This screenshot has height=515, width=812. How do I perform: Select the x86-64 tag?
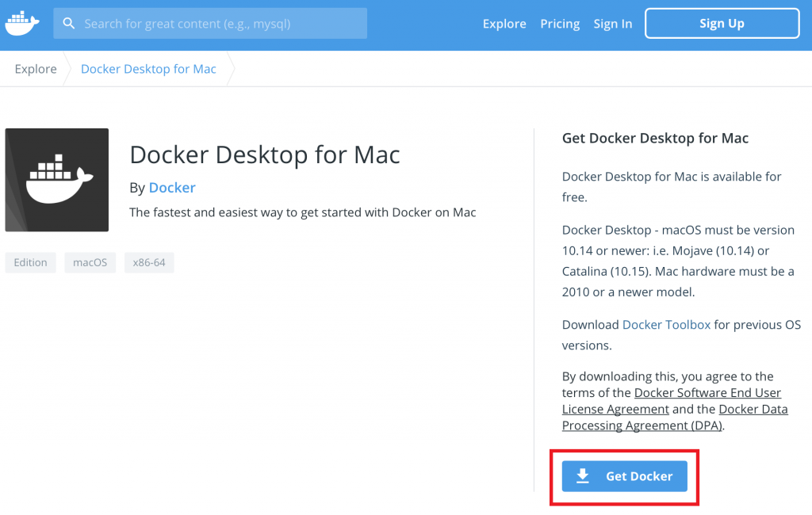point(149,262)
